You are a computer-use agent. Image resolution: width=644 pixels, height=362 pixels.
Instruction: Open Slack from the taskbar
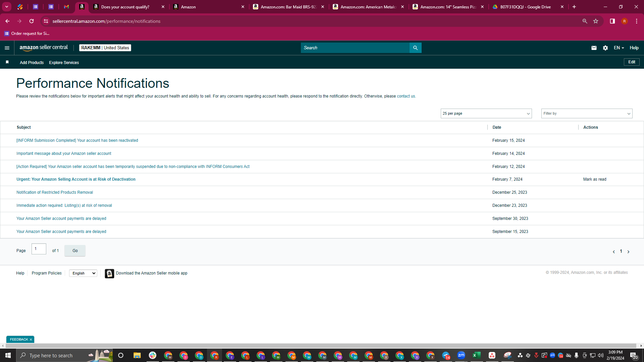[153, 355]
